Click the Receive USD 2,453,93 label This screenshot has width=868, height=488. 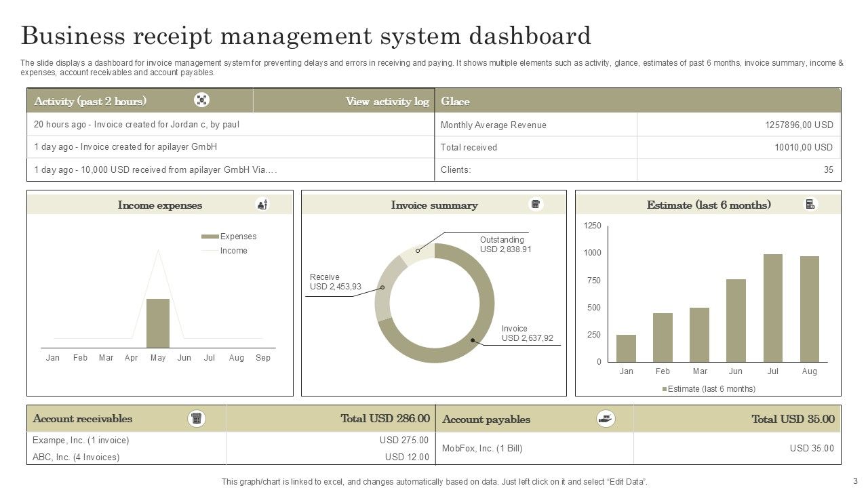(x=335, y=282)
